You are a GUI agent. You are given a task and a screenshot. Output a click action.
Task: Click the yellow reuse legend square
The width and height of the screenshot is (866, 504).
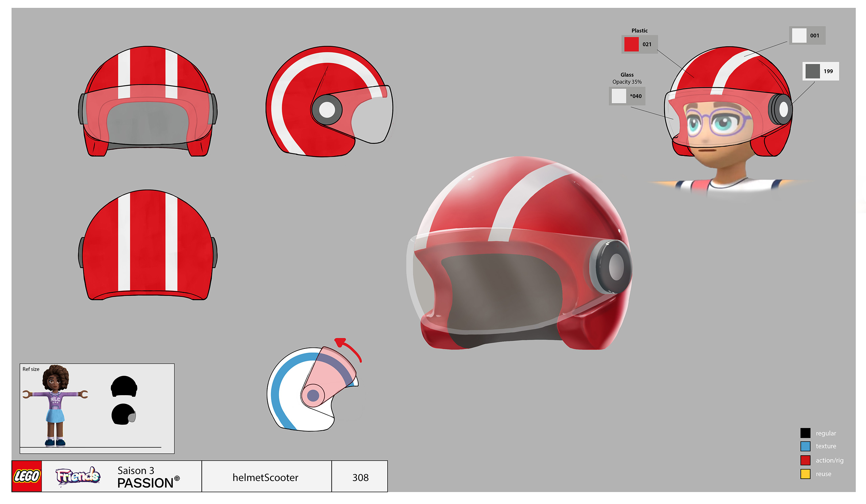[x=805, y=474]
